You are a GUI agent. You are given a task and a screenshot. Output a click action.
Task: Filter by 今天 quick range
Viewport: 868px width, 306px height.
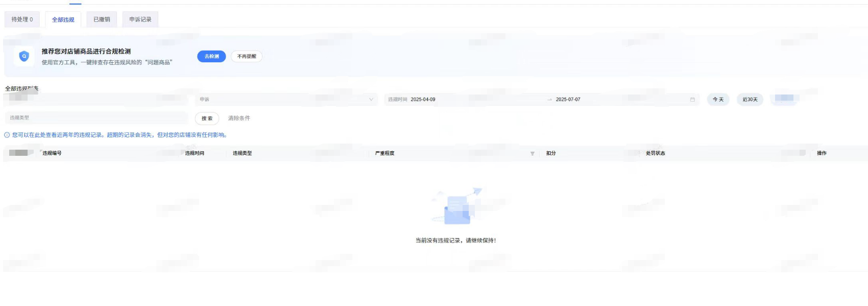[x=718, y=99]
